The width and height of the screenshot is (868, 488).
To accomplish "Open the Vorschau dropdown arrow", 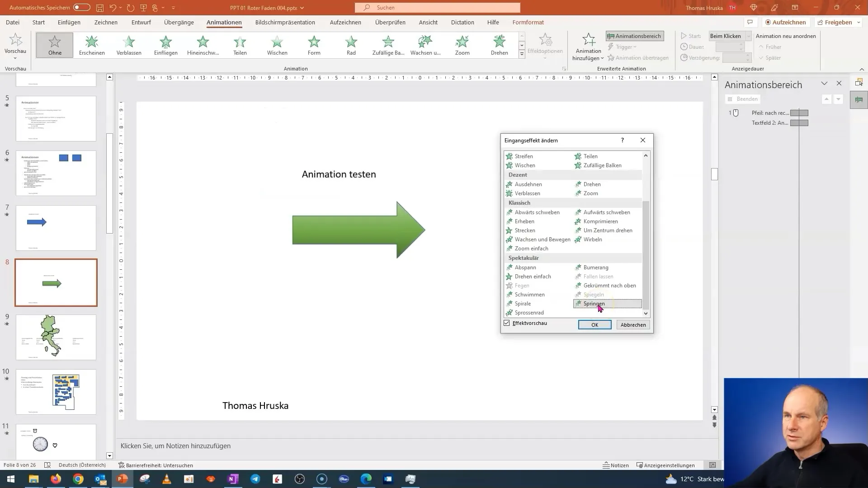I will coord(15,58).
